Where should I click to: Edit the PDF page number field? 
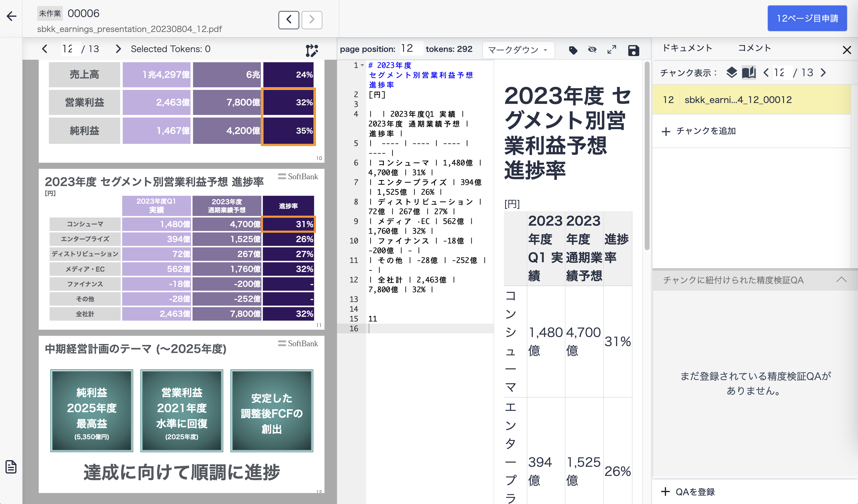tap(70, 49)
